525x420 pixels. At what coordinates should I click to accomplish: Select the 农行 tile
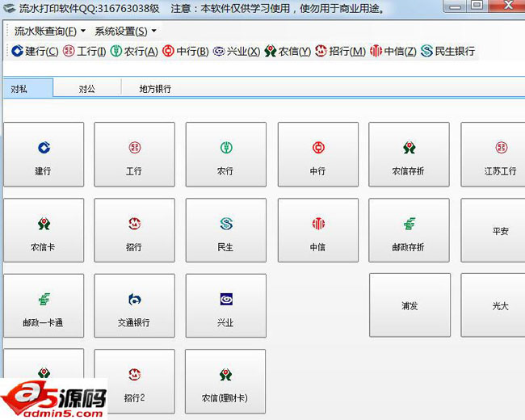pyautogui.click(x=226, y=154)
